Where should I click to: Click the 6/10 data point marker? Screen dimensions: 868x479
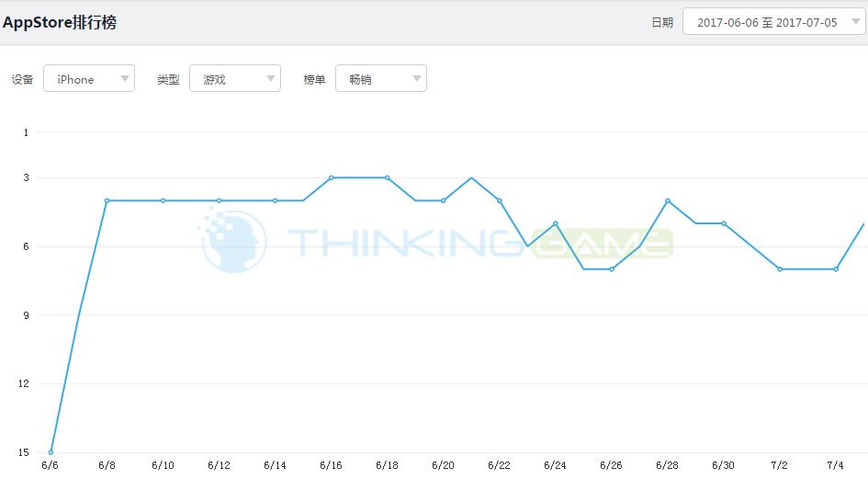[163, 200]
